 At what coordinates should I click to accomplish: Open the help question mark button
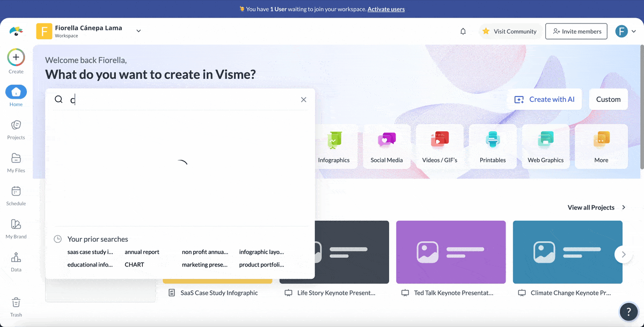(629, 311)
